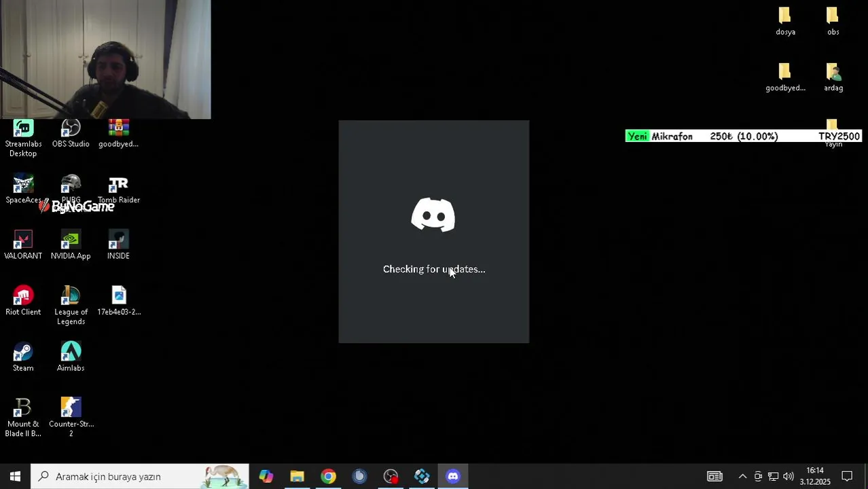Open the volume control in tray
This screenshot has height=489, width=868.
(x=788, y=476)
